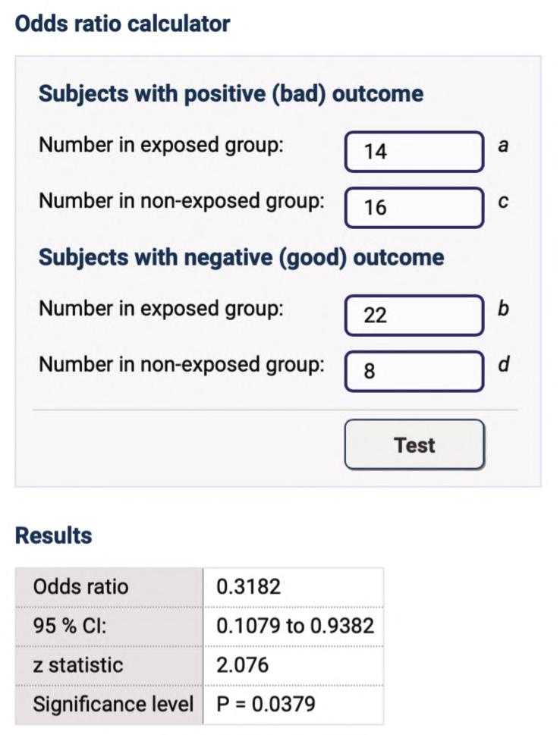Activate the input field showing value 8
The height and width of the screenshot is (735, 560).
(x=414, y=371)
